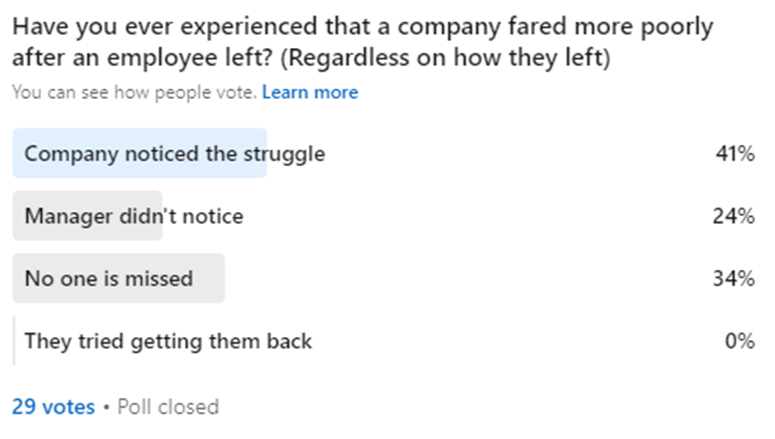Select "Company noticed the struggle" poll option
The height and width of the screenshot is (439, 775).
point(174,154)
